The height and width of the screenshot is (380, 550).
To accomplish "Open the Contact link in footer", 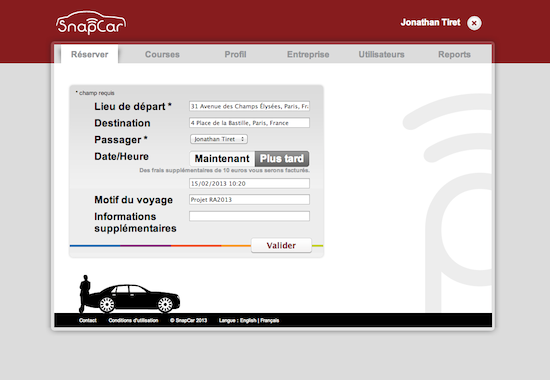I will (88, 320).
